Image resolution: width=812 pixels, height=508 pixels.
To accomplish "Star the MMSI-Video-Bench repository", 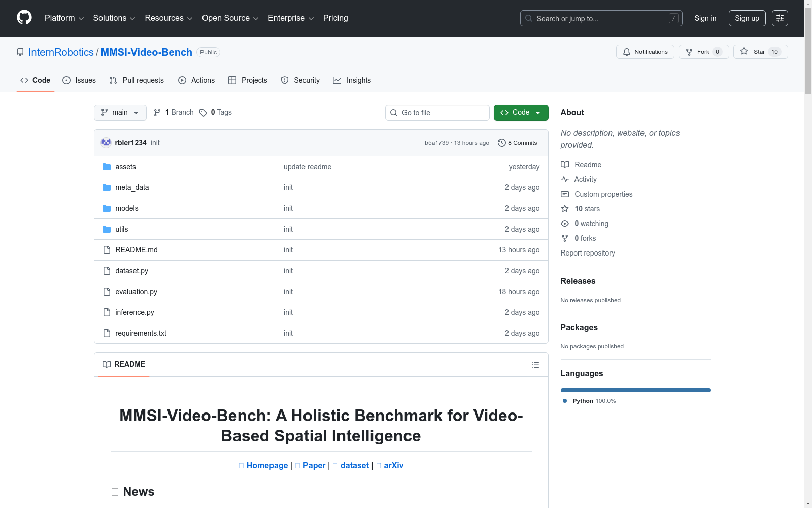I will click(760, 52).
